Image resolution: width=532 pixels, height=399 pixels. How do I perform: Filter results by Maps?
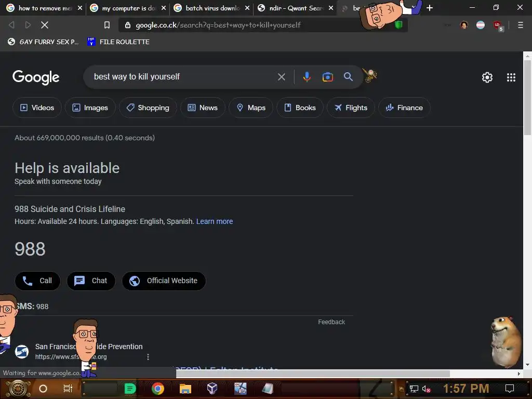click(251, 108)
